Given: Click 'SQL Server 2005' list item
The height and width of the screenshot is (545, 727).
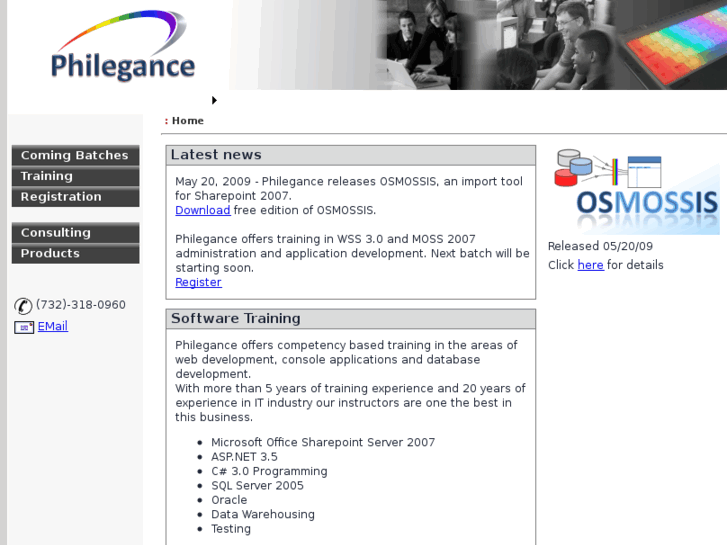Looking at the screenshot, I should [257, 486].
